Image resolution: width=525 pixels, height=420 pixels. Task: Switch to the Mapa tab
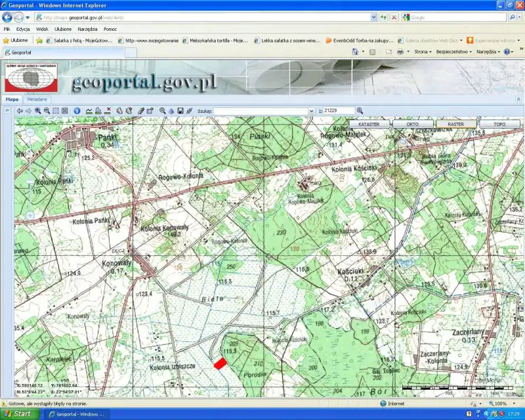(x=12, y=100)
